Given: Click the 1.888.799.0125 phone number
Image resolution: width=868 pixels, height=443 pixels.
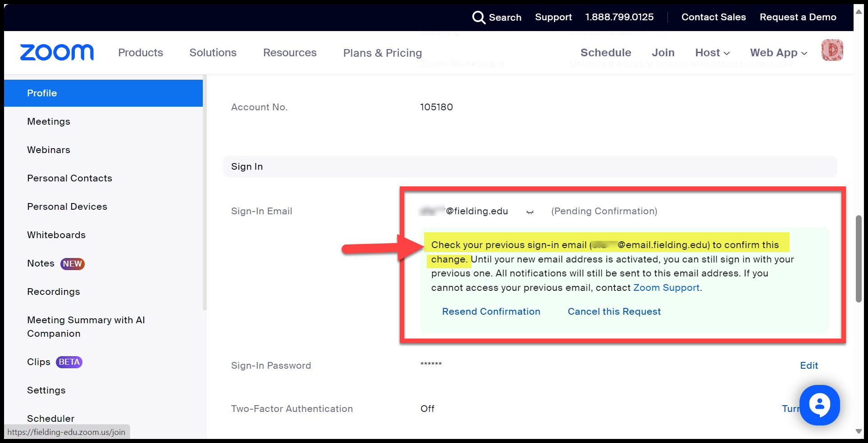Looking at the screenshot, I should pos(619,17).
